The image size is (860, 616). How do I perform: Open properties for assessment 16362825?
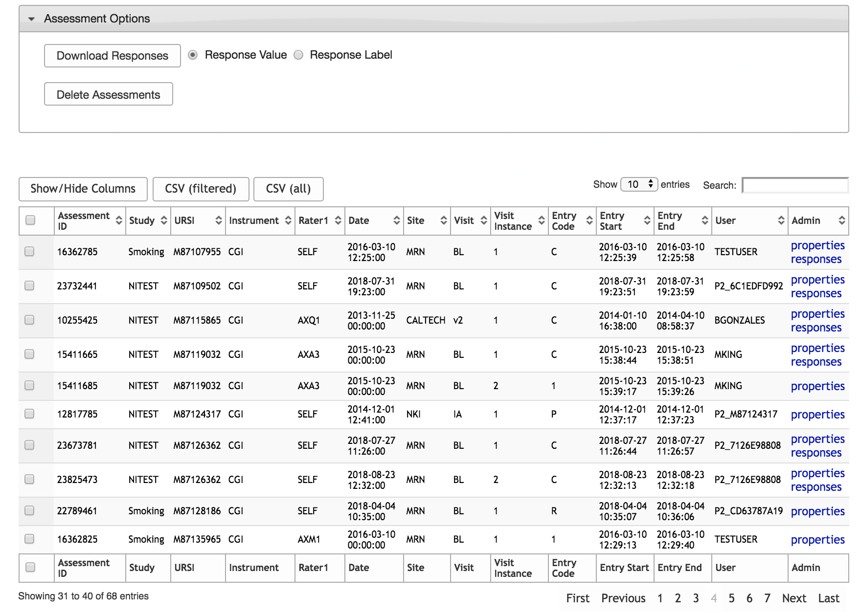817,540
